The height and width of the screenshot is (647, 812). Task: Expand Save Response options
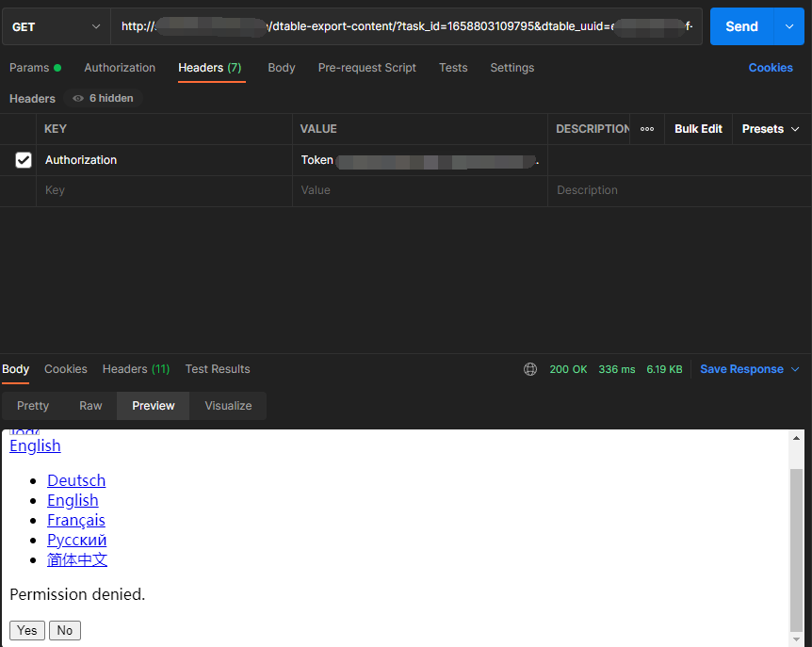[795, 369]
